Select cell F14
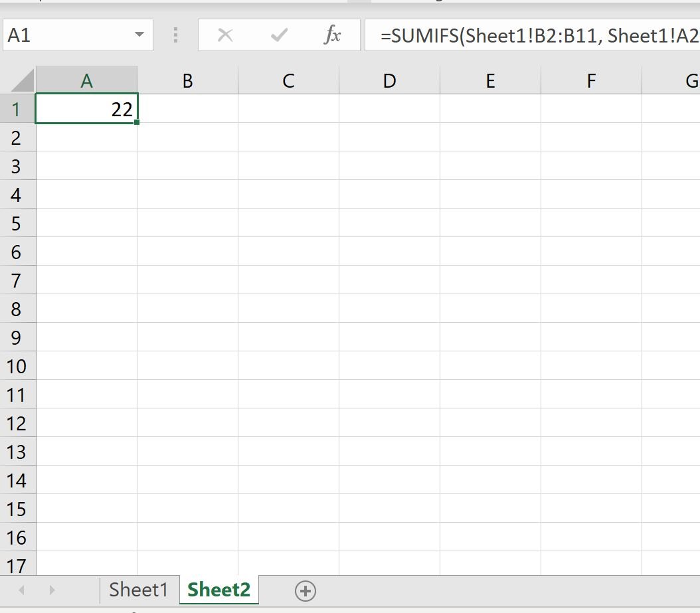 click(591, 480)
